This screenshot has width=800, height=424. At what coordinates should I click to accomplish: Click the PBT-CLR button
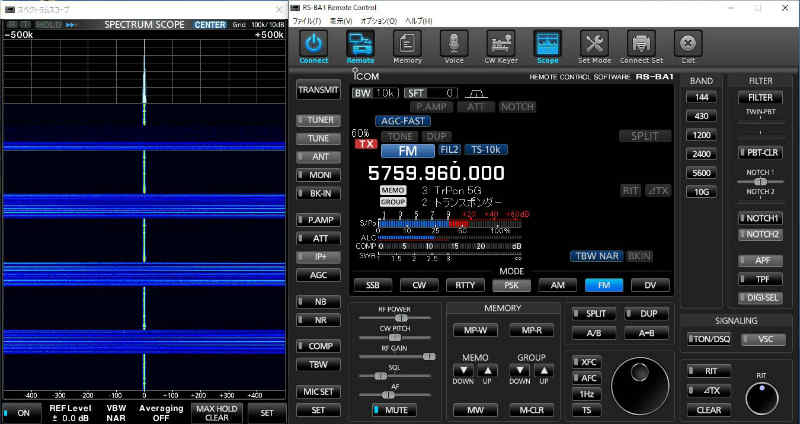760,153
